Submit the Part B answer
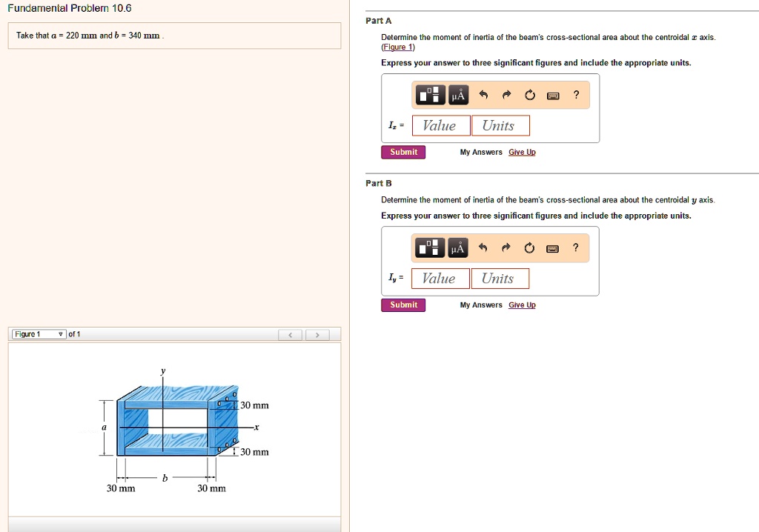 [402, 305]
